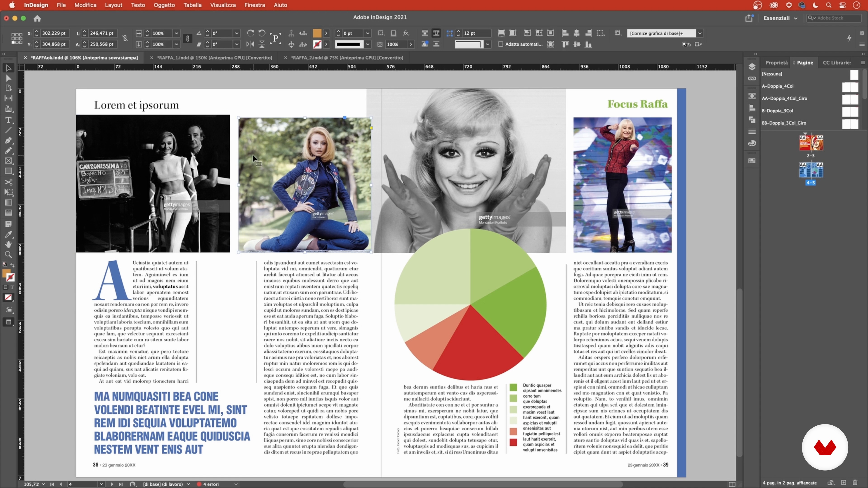The height and width of the screenshot is (488, 868).
Task: Select the Scissors tool
Action: (8, 182)
